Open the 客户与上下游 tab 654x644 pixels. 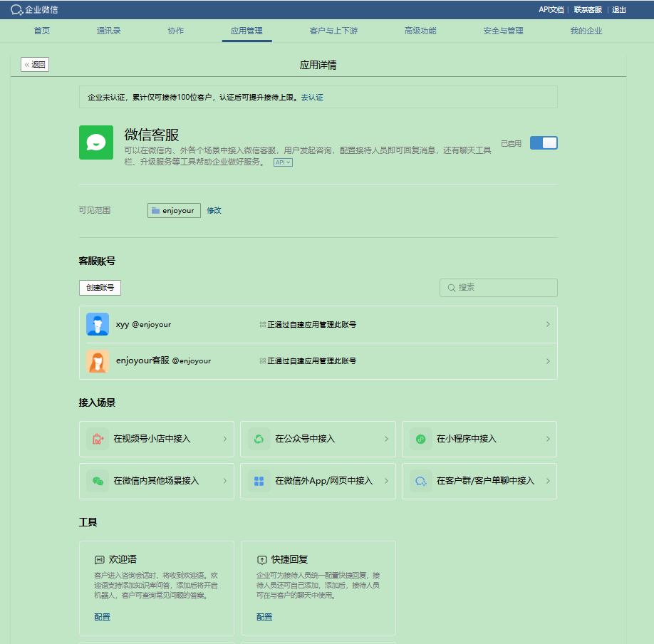333,31
